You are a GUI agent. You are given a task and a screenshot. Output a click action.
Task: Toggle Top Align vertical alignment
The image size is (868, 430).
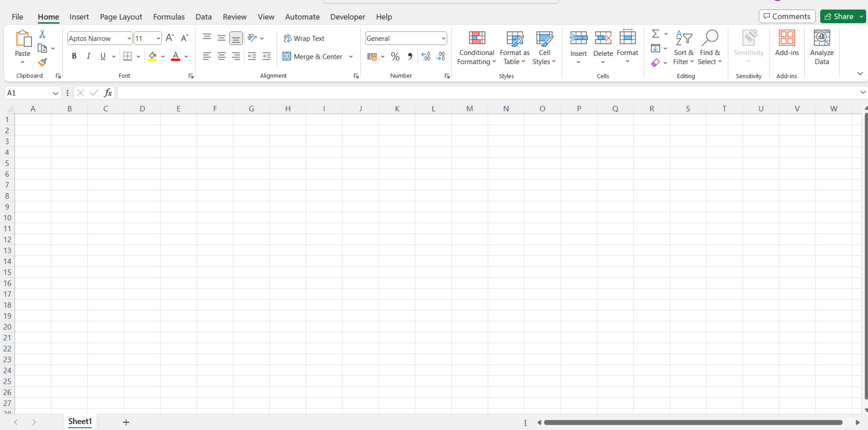207,38
